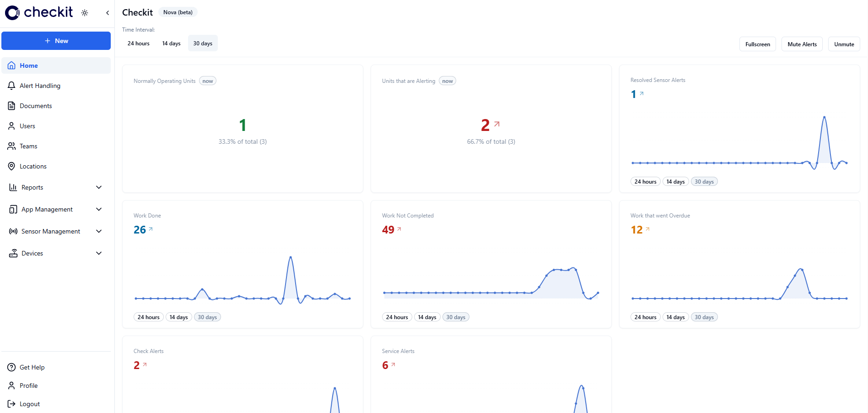Click the Sensor Management signal icon

point(13,231)
